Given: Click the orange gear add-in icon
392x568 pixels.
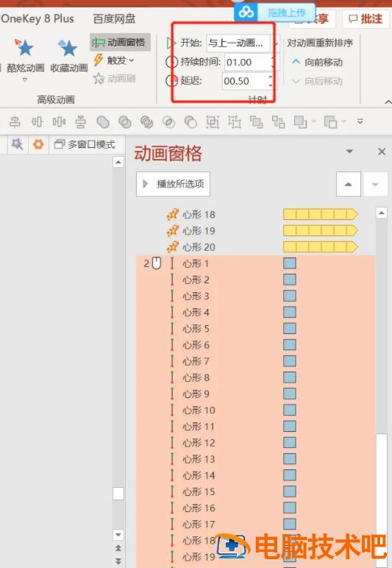Looking at the screenshot, I should click(38, 144).
